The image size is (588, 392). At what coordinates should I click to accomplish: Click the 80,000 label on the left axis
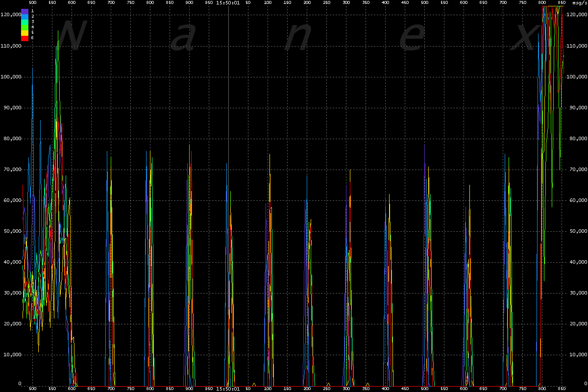click(11, 139)
